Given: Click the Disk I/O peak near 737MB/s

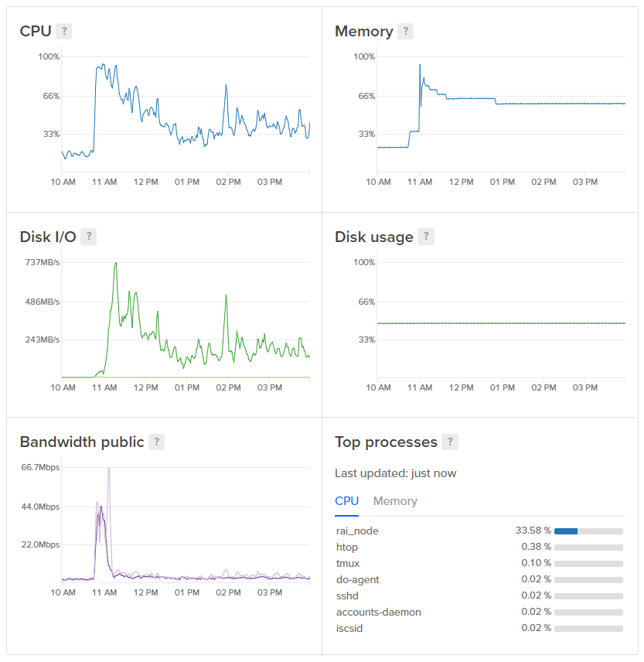Looking at the screenshot, I should [x=115, y=264].
